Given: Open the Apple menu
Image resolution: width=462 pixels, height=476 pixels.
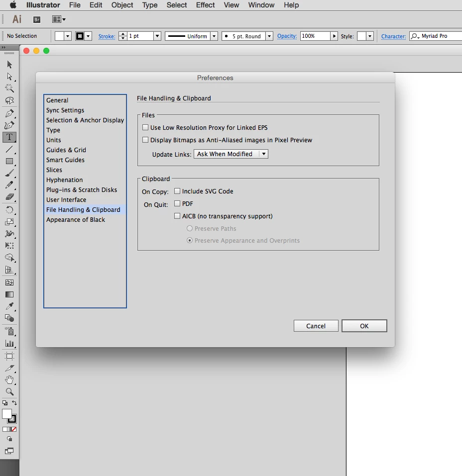Looking at the screenshot, I should pos(13,5).
